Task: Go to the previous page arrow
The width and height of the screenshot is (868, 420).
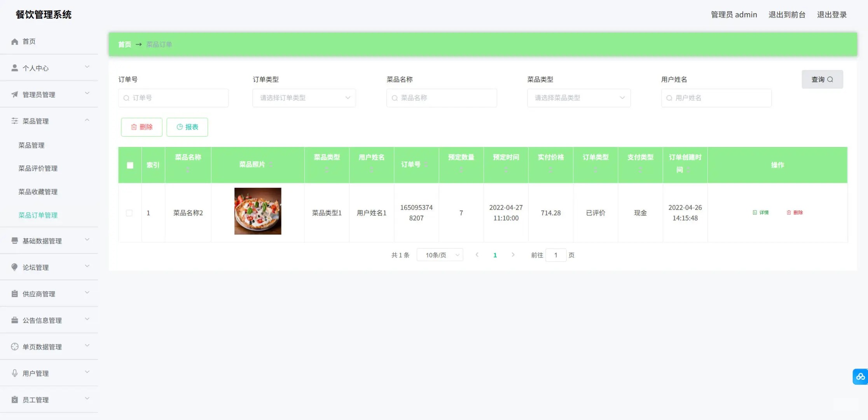Action: pos(477,255)
